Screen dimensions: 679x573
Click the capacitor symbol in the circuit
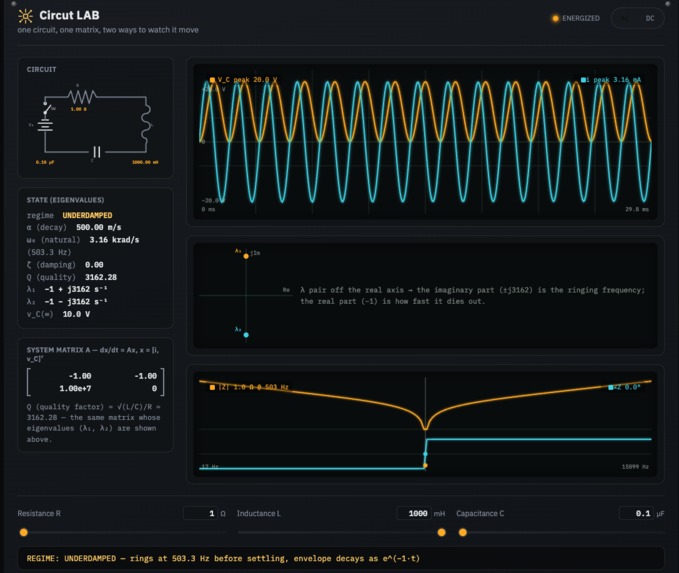tap(97, 152)
